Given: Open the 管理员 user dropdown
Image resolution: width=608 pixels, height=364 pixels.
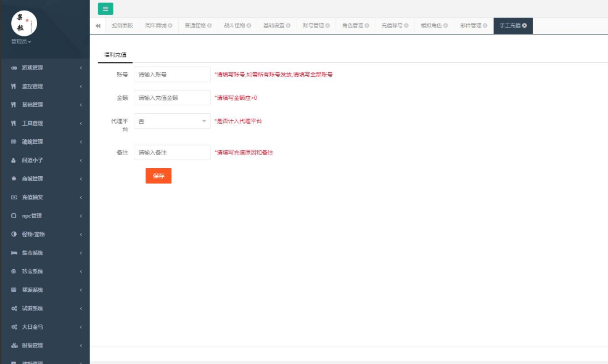Looking at the screenshot, I should (21, 42).
